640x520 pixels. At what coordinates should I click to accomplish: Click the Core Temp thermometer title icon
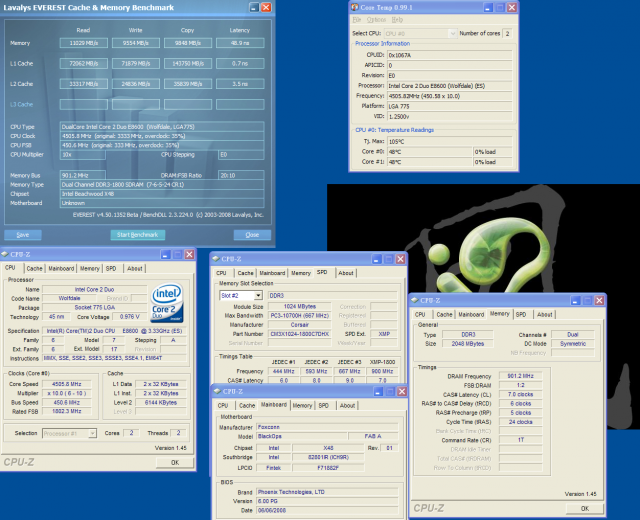click(x=355, y=7)
